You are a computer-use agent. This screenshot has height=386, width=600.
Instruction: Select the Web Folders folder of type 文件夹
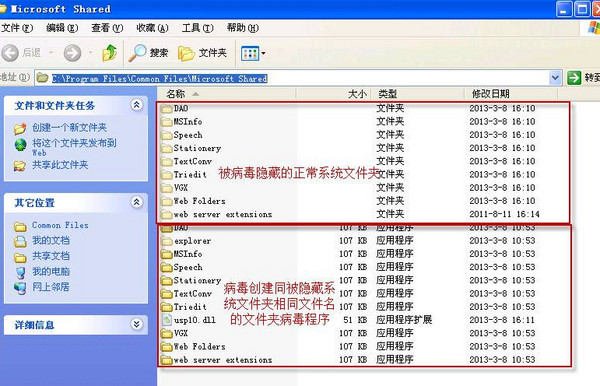[x=193, y=201]
